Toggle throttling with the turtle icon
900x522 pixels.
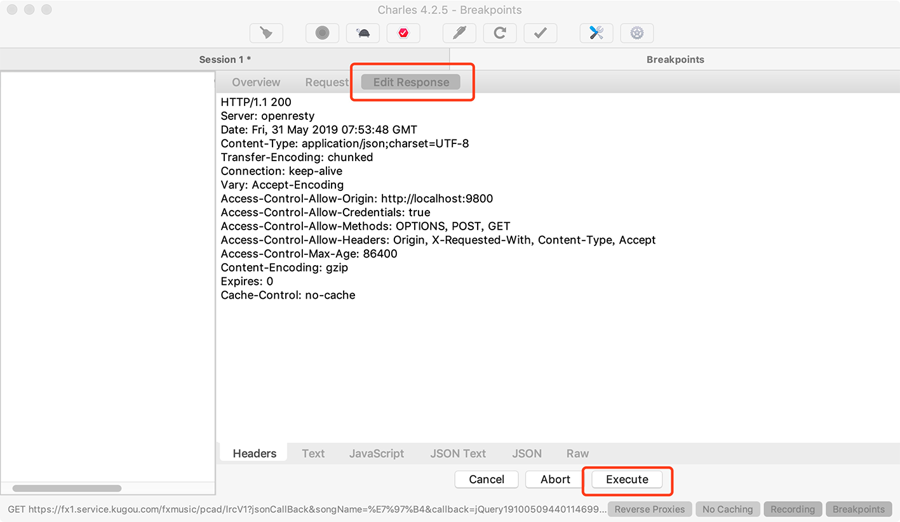(362, 33)
